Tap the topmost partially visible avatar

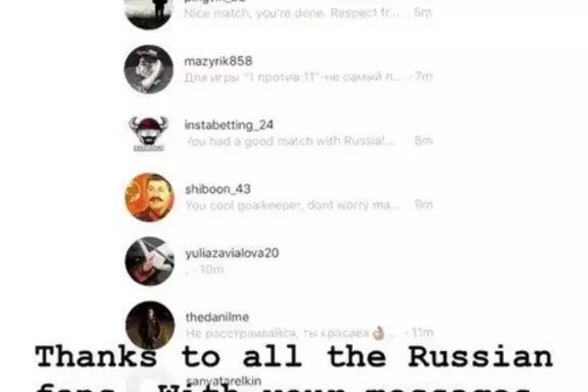pyautogui.click(x=149, y=15)
